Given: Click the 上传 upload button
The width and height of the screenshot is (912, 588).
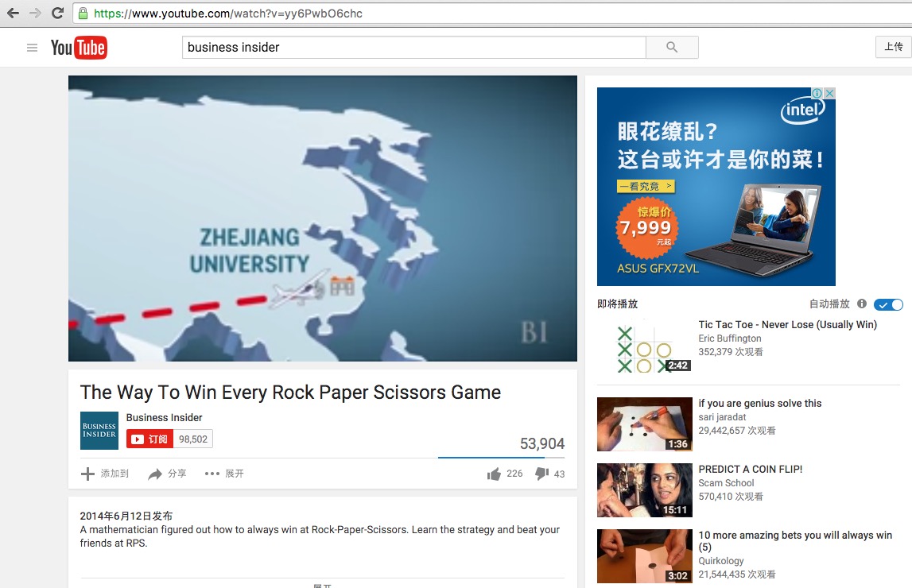Looking at the screenshot, I should pyautogui.click(x=894, y=46).
